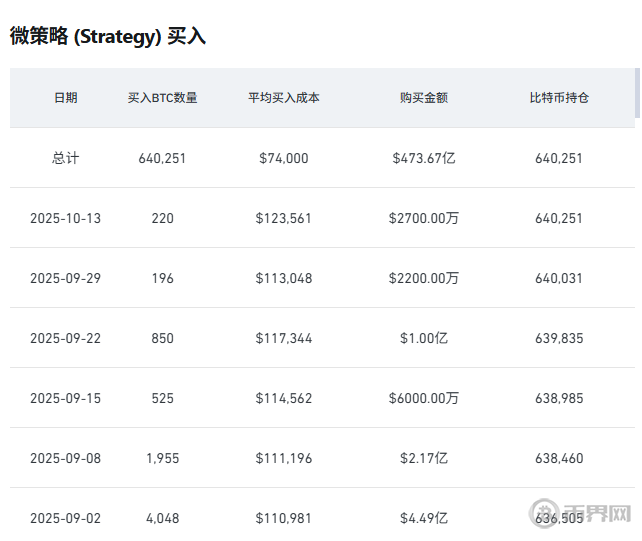This screenshot has height=541, width=642.
Task: Click BTC quantity 220
Action: click(x=163, y=218)
